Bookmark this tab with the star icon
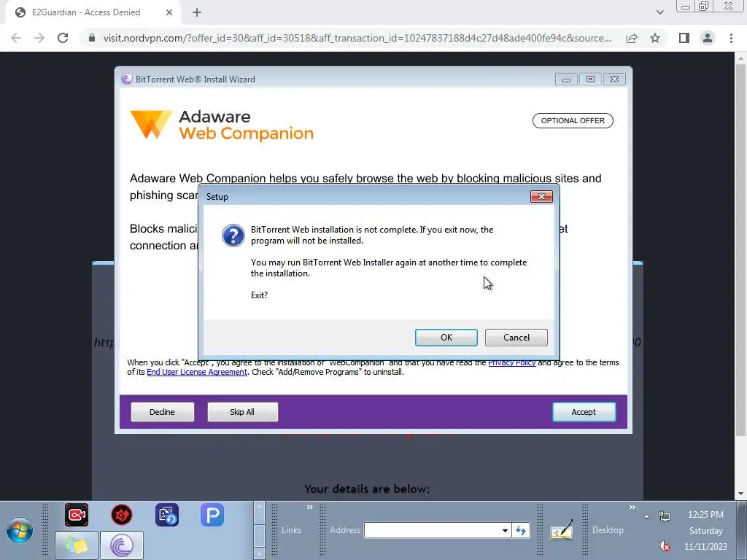The height and width of the screenshot is (560, 747). coord(655,38)
